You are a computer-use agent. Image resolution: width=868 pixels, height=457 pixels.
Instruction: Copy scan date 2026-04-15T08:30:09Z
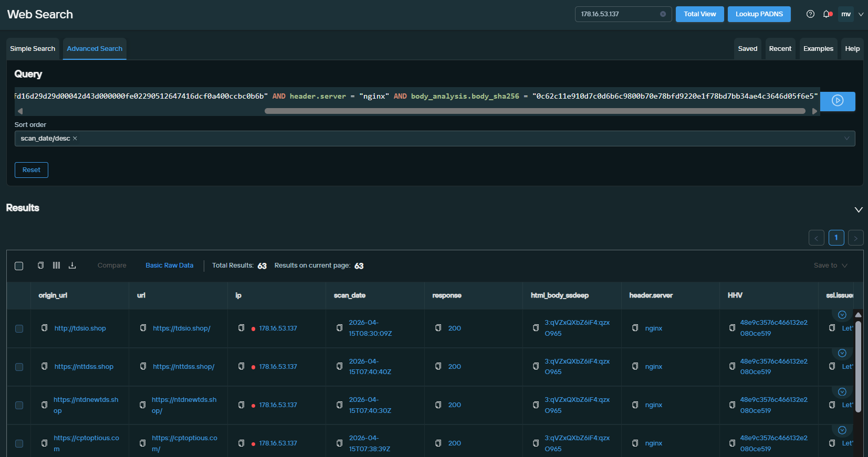tap(340, 328)
